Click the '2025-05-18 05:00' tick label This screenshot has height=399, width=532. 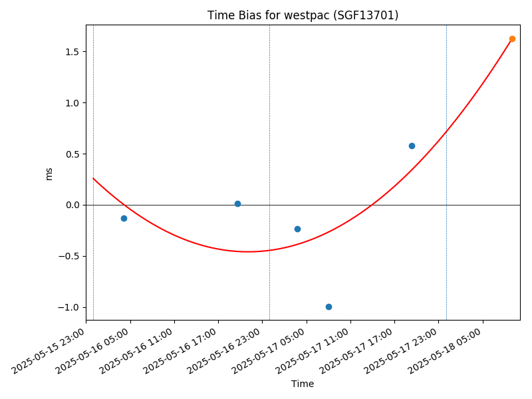point(444,351)
